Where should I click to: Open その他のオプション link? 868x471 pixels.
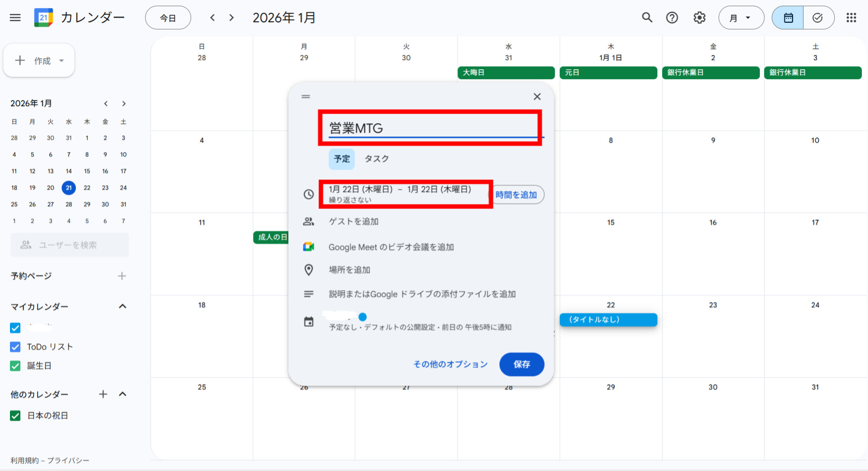pos(449,364)
